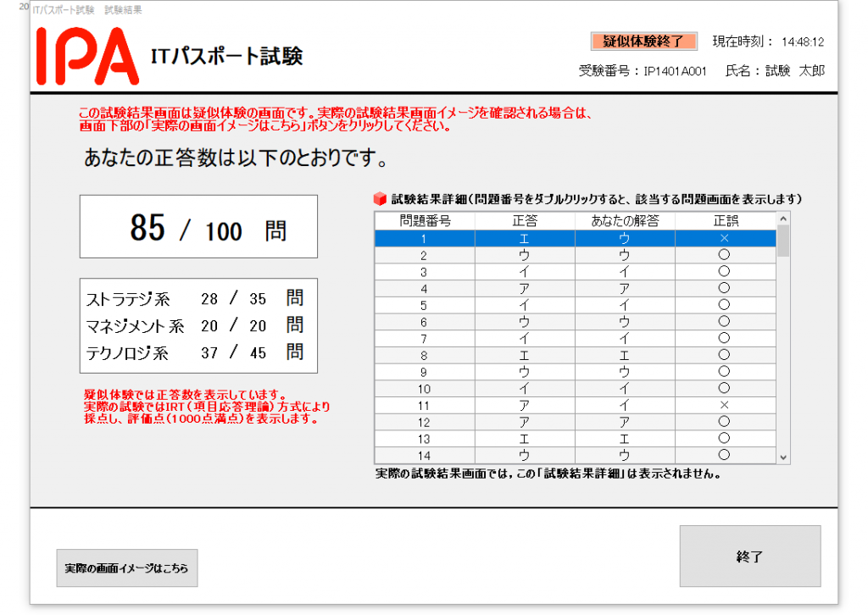Screen dimensions: 868x615
Task: Click the ○ mark in question 2 row
Action: click(x=724, y=255)
